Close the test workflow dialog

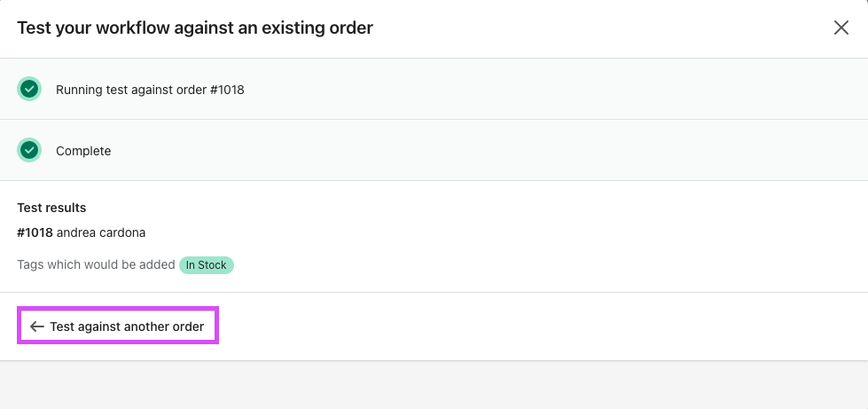click(x=841, y=28)
